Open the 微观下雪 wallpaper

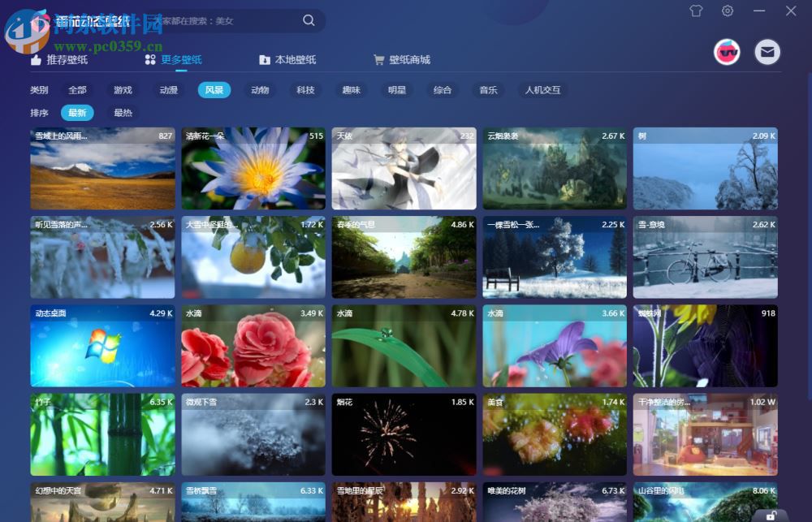click(x=253, y=434)
